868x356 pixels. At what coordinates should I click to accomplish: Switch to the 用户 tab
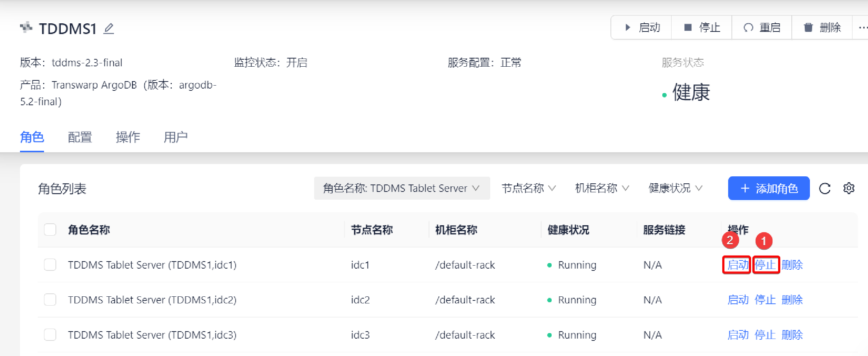[176, 137]
